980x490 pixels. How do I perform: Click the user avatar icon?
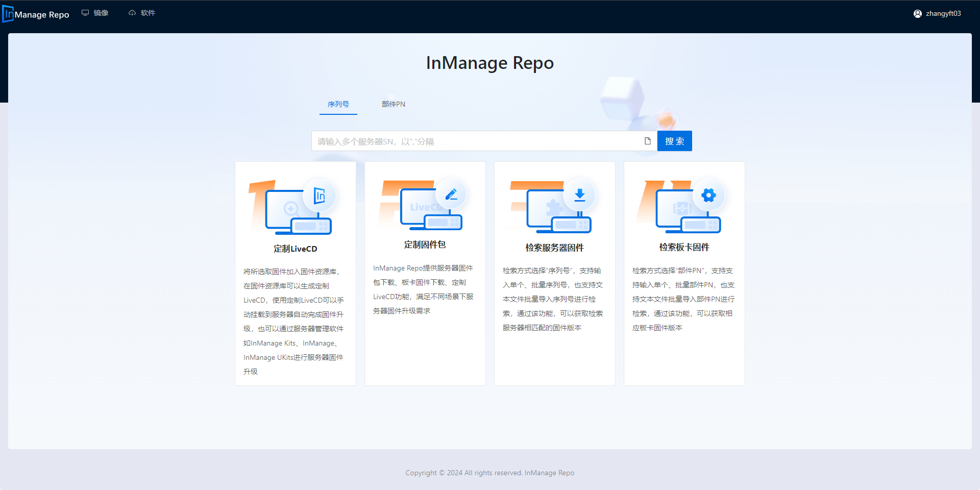pos(917,14)
